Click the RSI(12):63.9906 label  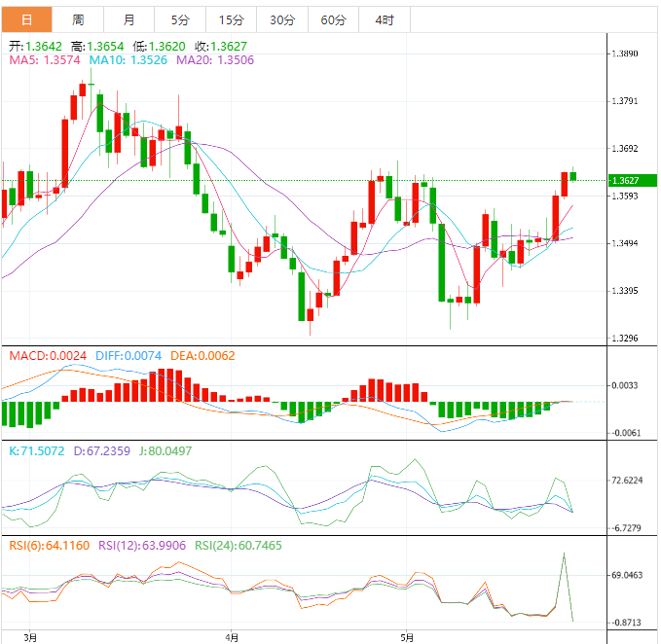click(142, 546)
